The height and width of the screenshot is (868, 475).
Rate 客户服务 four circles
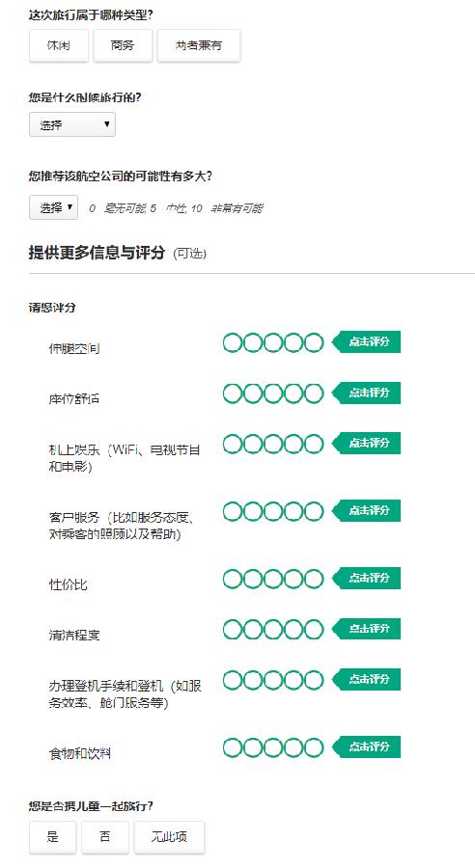(293, 511)
